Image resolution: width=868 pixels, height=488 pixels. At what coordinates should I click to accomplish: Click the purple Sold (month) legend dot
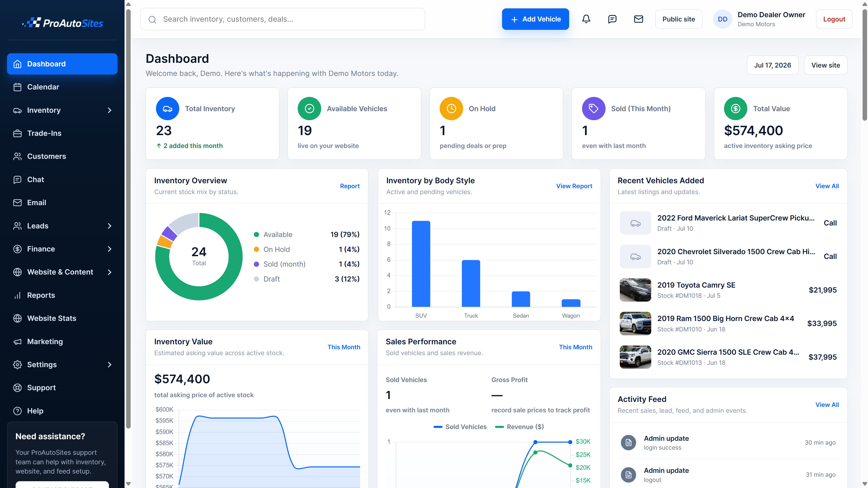click(256, 264)
